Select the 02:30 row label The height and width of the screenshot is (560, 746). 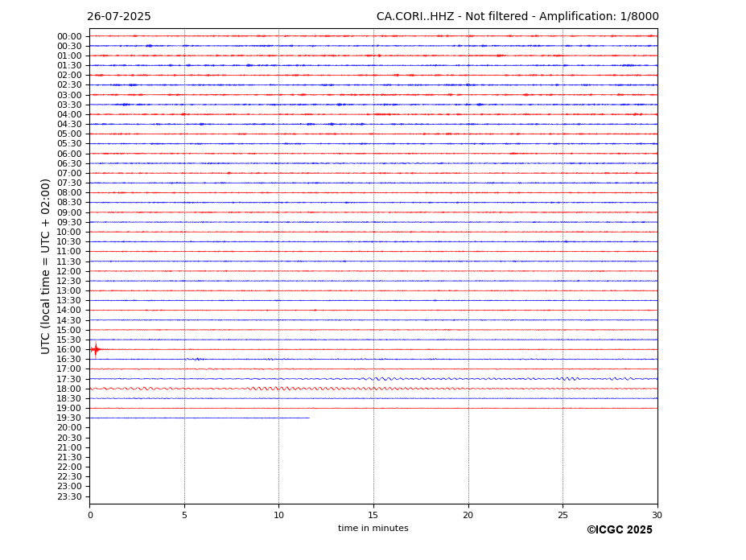tap(69, 85)
